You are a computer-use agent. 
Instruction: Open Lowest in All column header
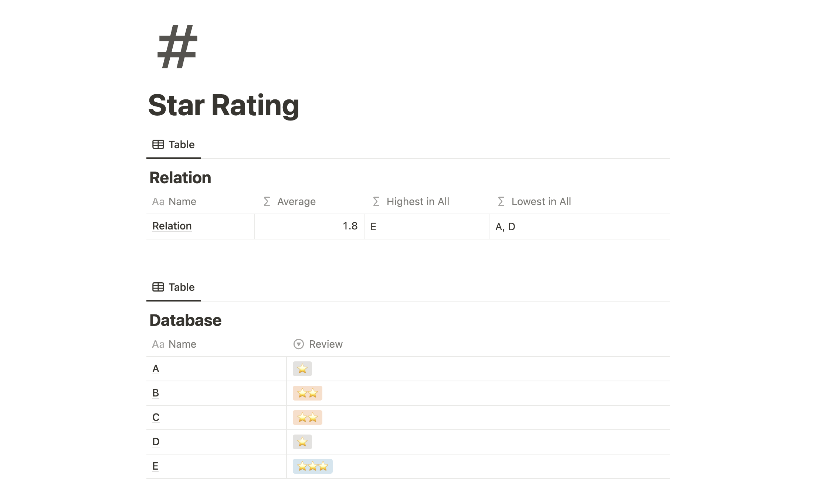click(541, 201)
